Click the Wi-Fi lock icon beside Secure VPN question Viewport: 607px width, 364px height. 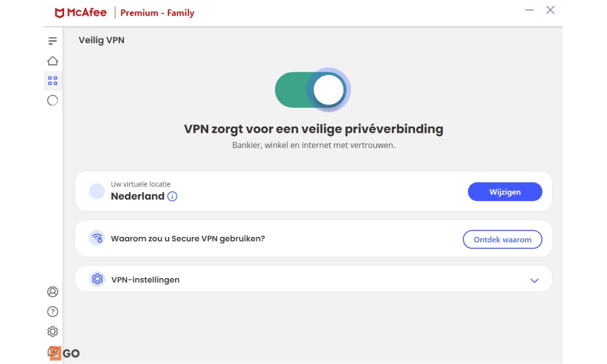(x=97, y=238)
